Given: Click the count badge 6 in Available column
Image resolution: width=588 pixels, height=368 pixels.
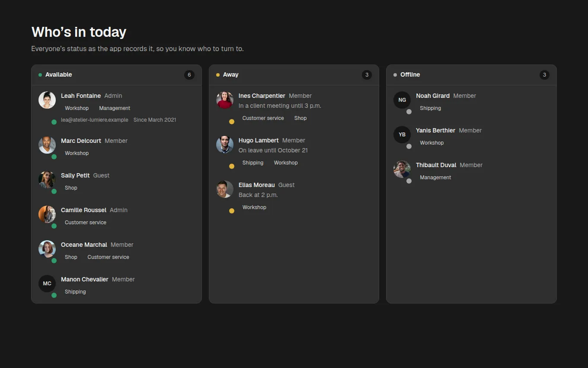Looking at the screenshot, I should point(189,75).
